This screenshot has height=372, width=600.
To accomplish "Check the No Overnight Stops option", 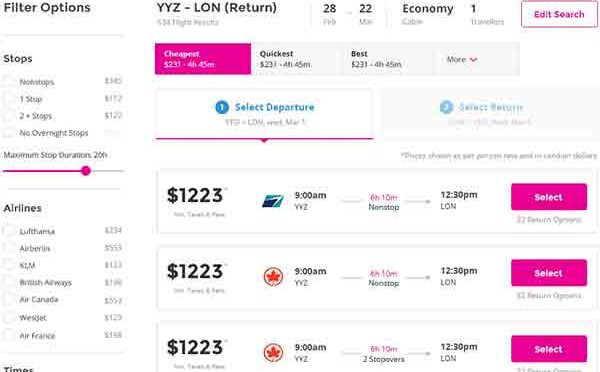I will tap(8, 132).
